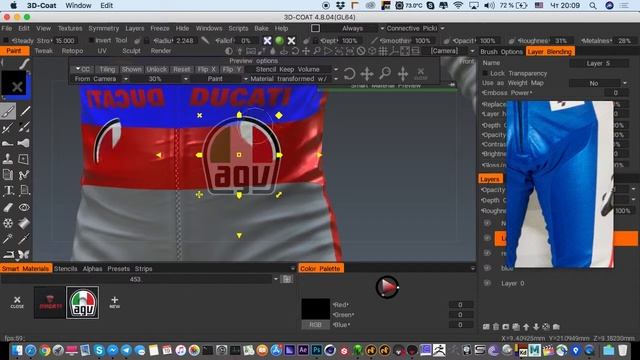Viewport: 640px width, 360px height.
Task: Click the Flip X button
Action: click(x=207, y=69)
